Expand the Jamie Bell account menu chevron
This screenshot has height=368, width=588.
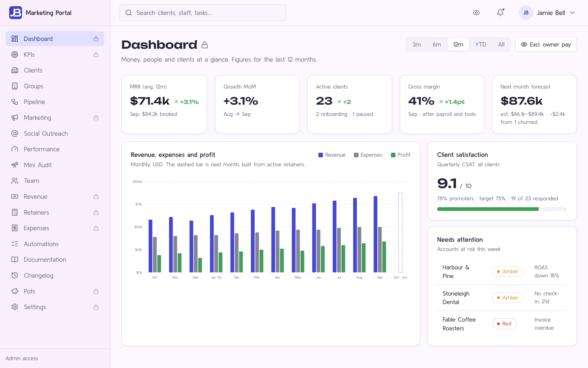tap(572, 13)
